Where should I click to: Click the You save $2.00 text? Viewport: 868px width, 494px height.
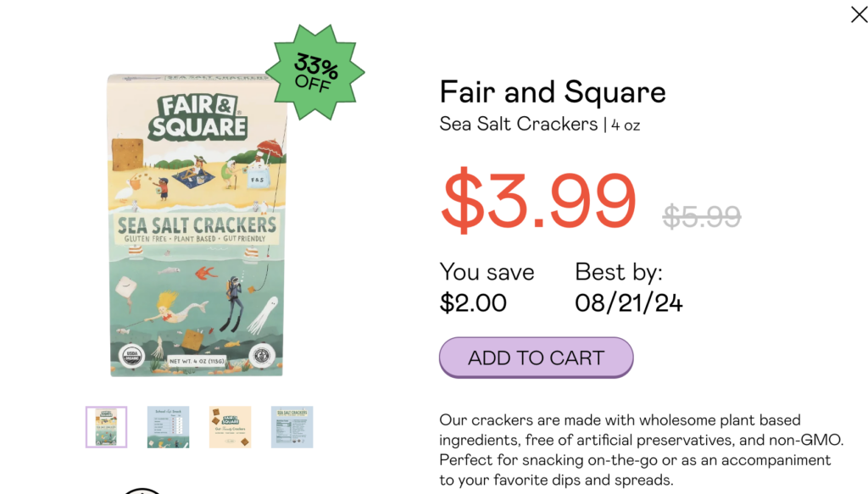point(487,287)
